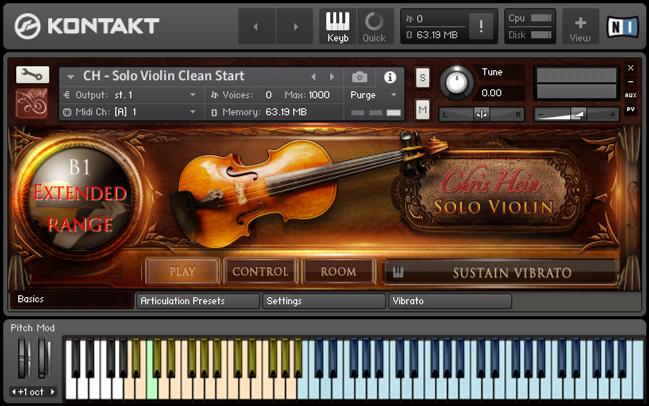Click the B1 Extended Range round button
Viewport: 649px width, 406px height.
79,197
